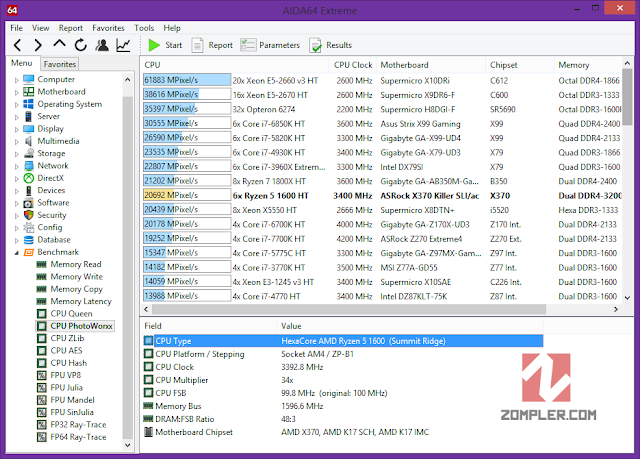The width and height of the screenshot is (640, 459).
Task: Select the Display monitor icon
Action: [x=29, y=129]
